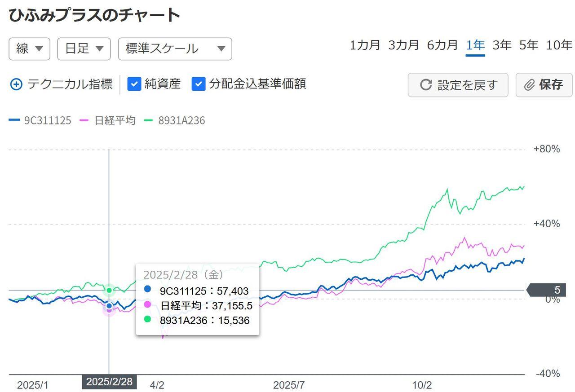Expand the 標準スケール scale dropdown
Image resolution: width=575 pixels, height=392 pixels.
point(175,49)
